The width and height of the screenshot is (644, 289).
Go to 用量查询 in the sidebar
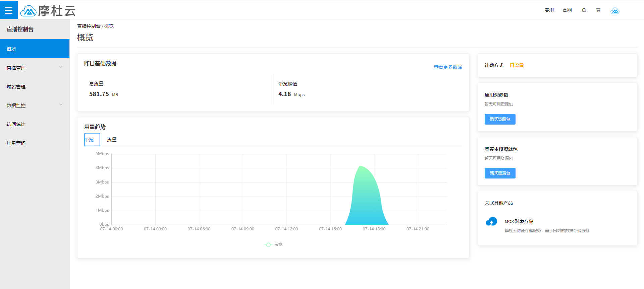tap(16, 143)
